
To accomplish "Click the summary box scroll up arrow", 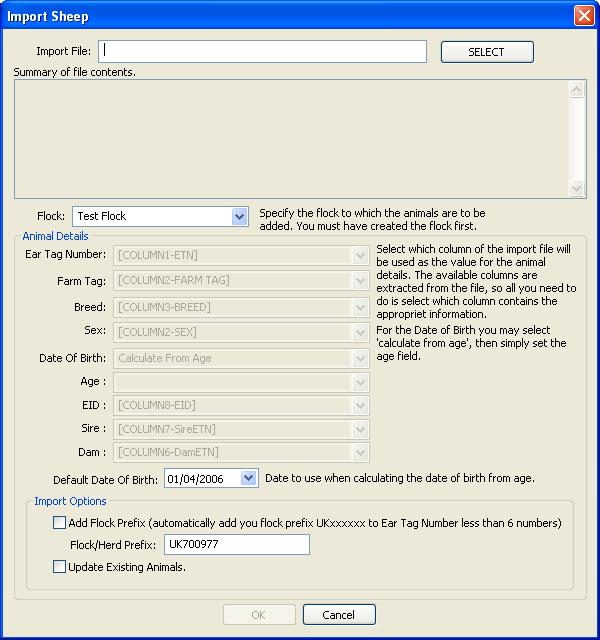I will point(576,89).
